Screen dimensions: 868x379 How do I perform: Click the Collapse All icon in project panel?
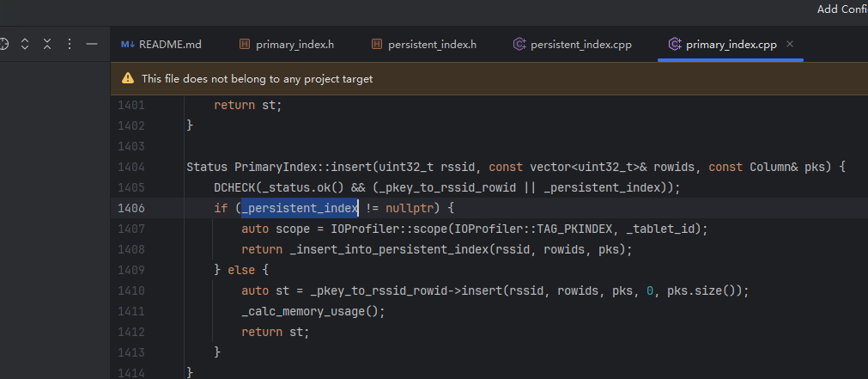(x=47, y=44)
